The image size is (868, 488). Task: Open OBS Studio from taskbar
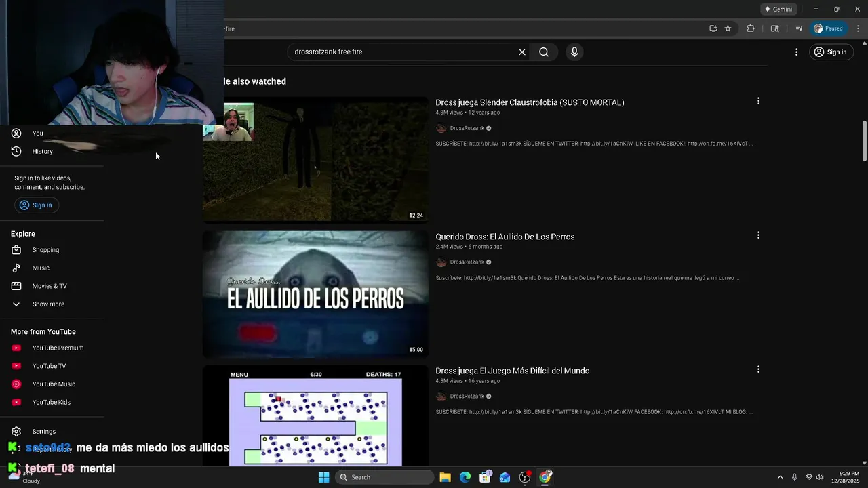click(x=525, y=477)
